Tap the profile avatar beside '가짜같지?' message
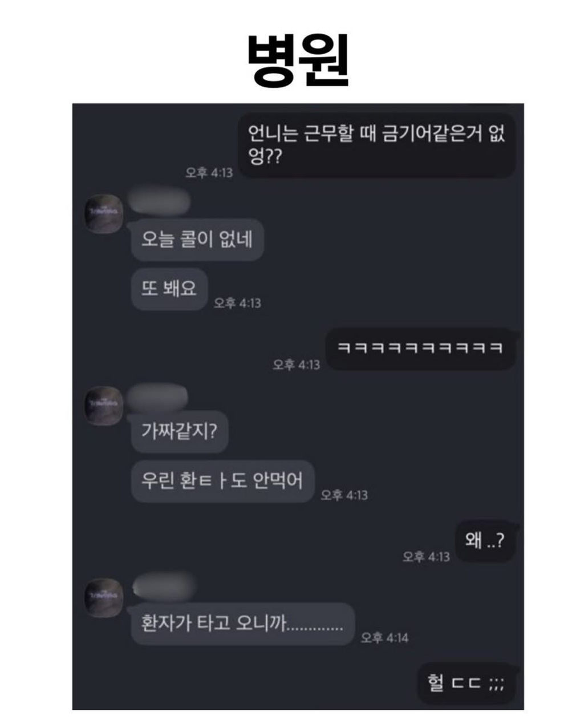 [x=104, y=406]
